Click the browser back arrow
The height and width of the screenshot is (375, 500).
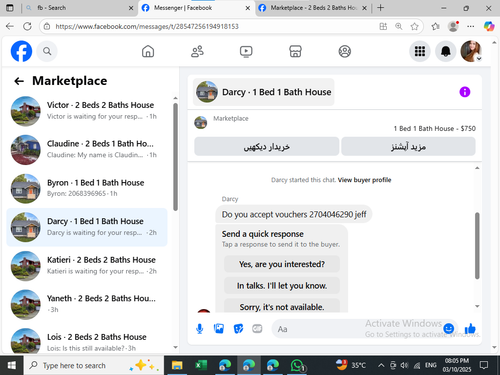tap(10, 26)
